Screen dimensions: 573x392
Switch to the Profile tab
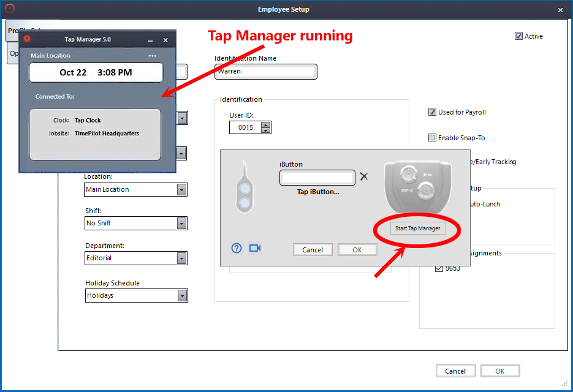tap(15, 31)
